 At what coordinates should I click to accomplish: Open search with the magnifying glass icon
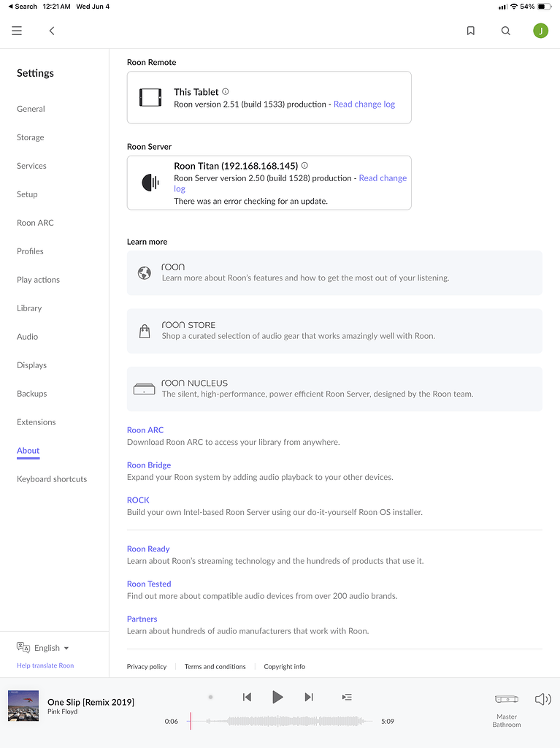505,31
